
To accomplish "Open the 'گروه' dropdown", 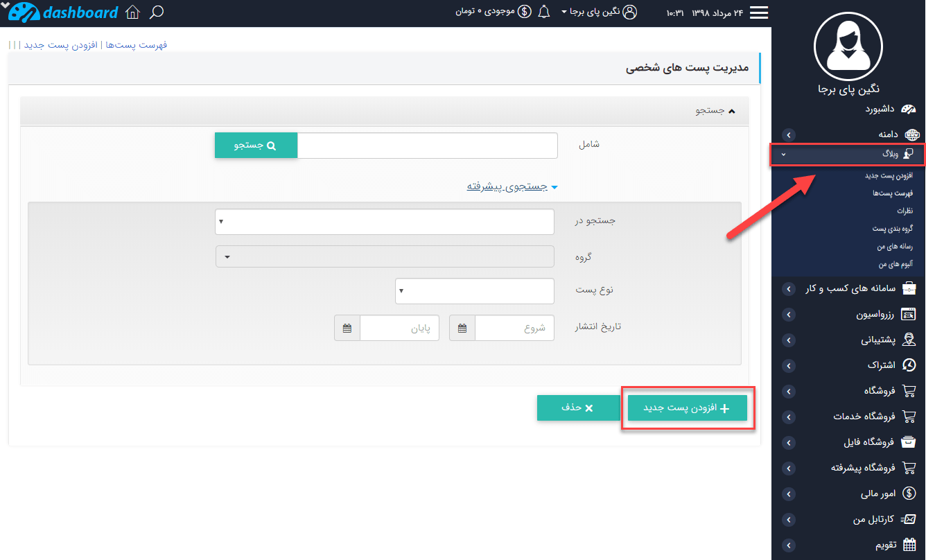I will point(385,256).
